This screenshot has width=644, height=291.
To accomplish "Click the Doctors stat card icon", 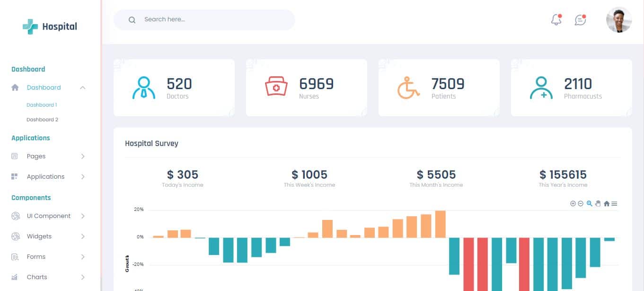I will click(x=144, y=87).
